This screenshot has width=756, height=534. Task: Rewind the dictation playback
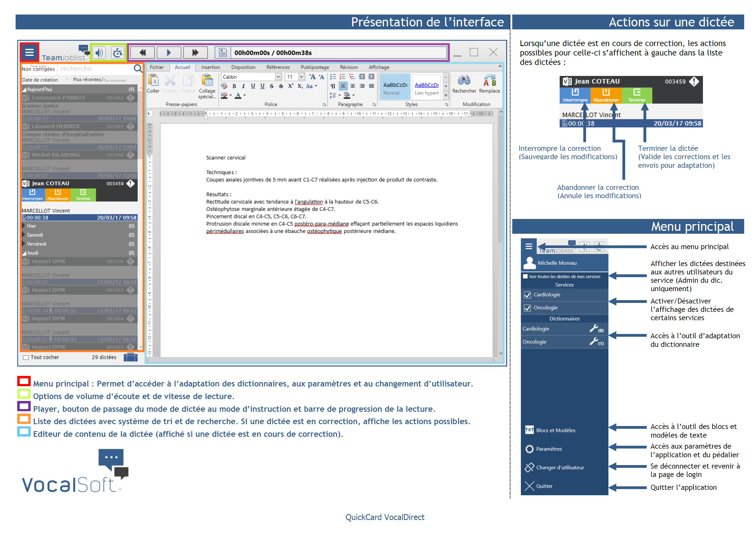[142, 52]
